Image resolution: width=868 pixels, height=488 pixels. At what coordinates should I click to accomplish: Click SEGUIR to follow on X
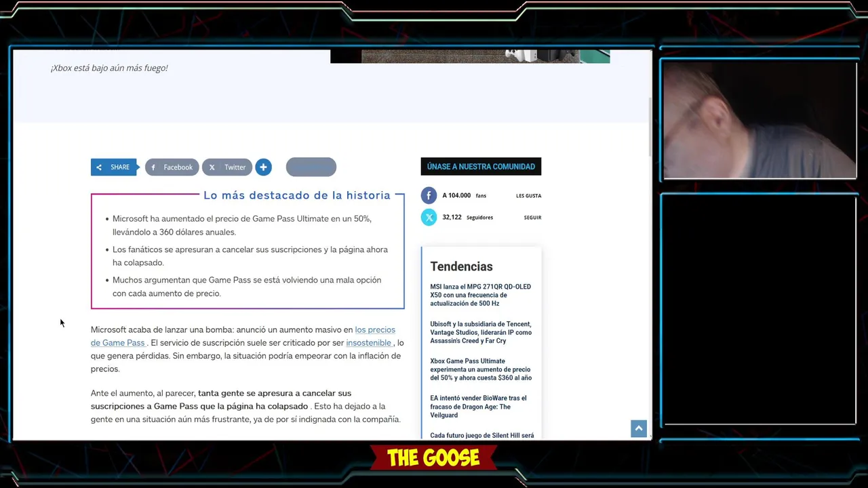[x=532, y=218]
